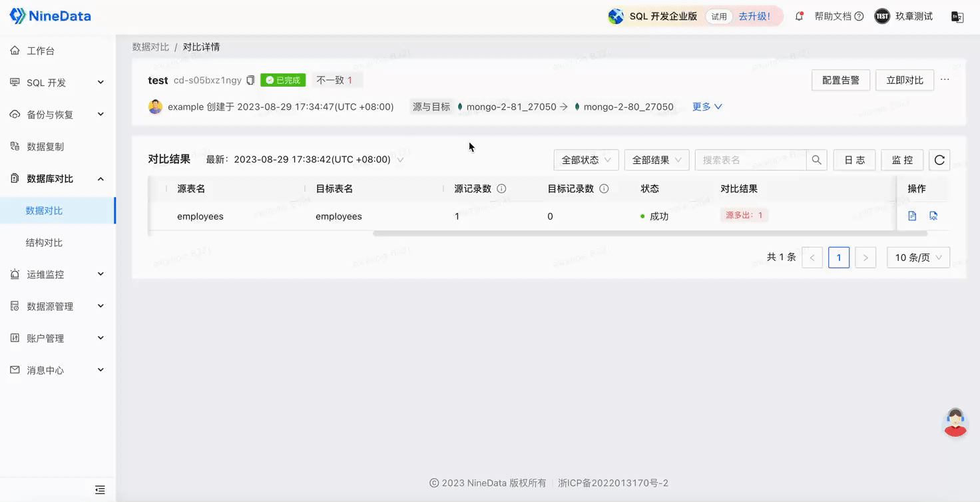
Task: Click page number 1
Action: point(839,257)
